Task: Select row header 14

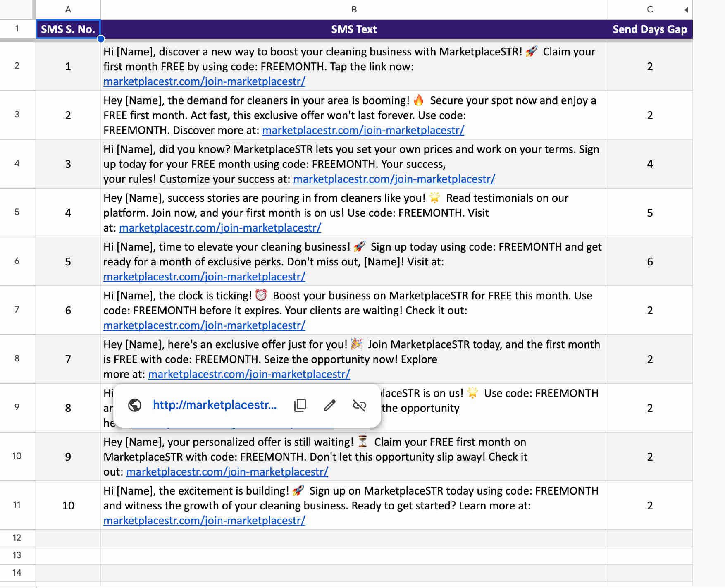Action: (17, 573)
